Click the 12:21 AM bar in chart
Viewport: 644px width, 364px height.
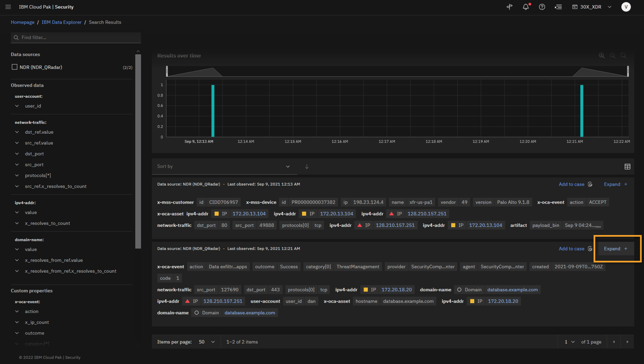(x=582, y=111)
